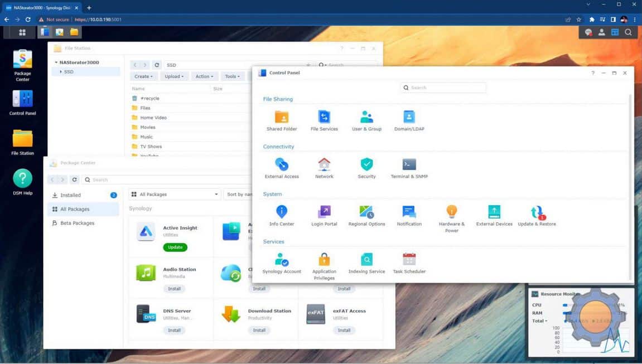642x364 pixels.
Task: Open DSM Help desktop shortcut
Action: click(22, 182)
